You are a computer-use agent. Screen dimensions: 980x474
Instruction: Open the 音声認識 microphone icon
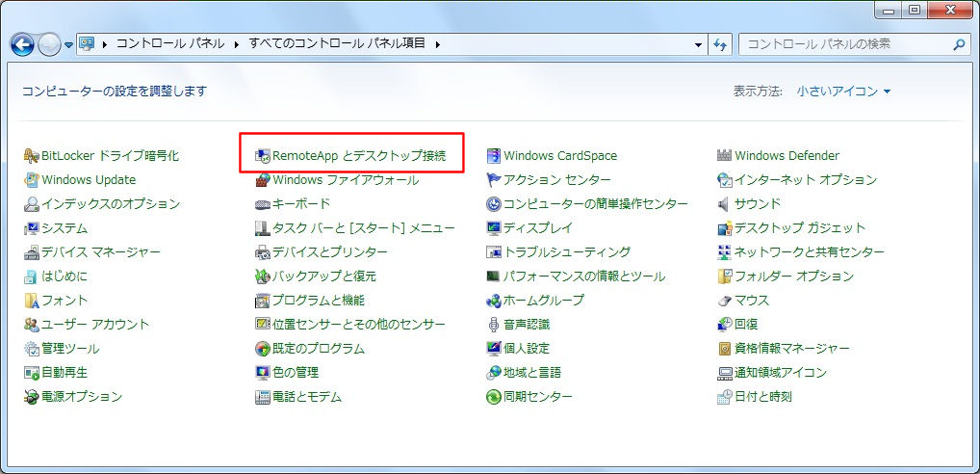click(x=494, y=325)
